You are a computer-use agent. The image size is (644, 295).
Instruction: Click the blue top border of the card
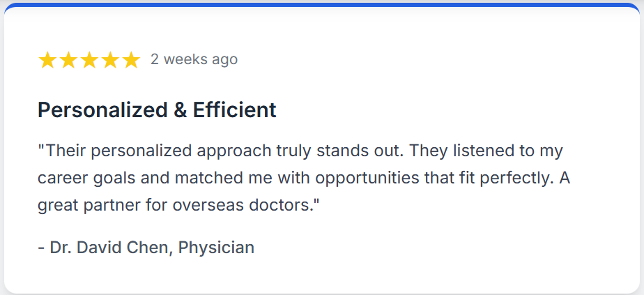pos(322,4)
